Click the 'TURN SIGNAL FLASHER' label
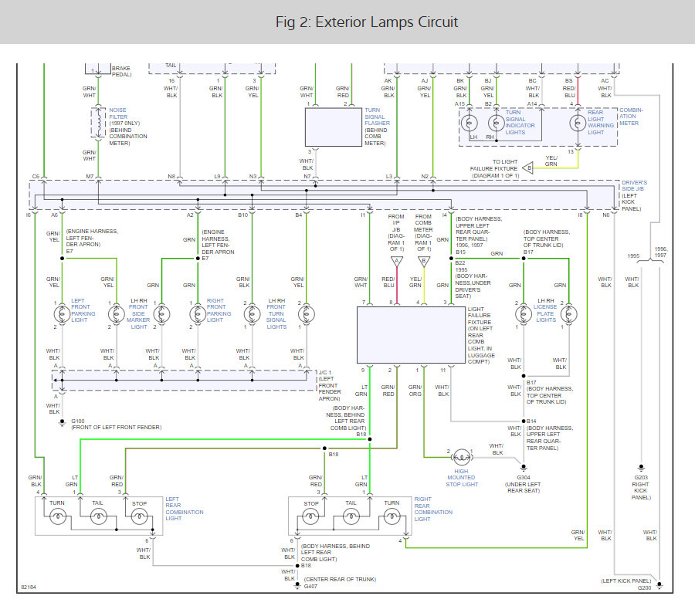This screenshot has width=695, height=616. click(x=377, y=117)
